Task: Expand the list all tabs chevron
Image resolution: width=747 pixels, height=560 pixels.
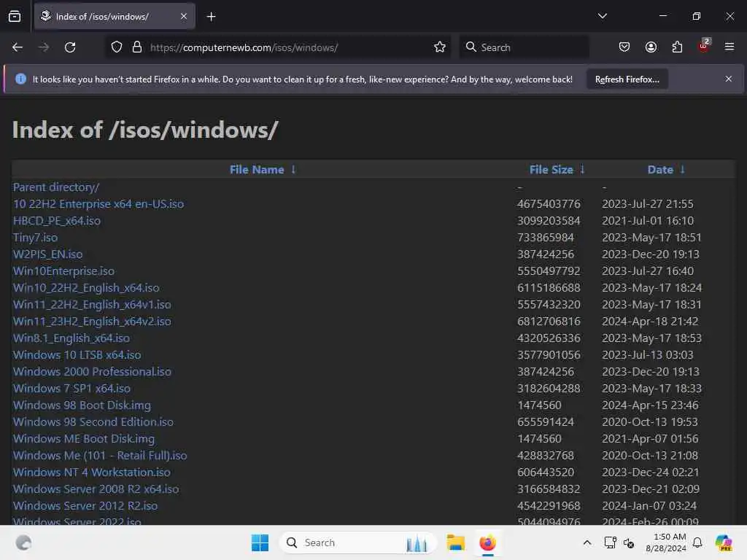Action: click(602, 16)
